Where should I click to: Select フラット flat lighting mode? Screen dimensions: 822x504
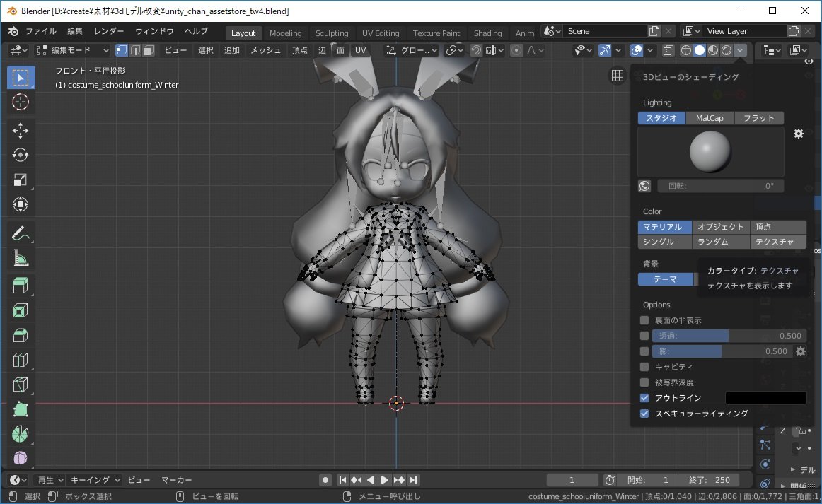point(759,118)
